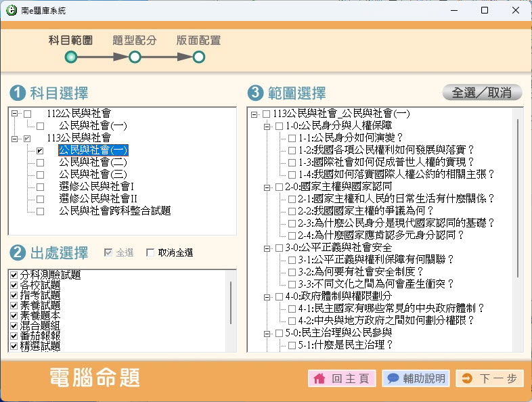The width and height of the screenshot is (532, 402).
Task: Open the 科目範圍 tab label
Action: [70, 41]
